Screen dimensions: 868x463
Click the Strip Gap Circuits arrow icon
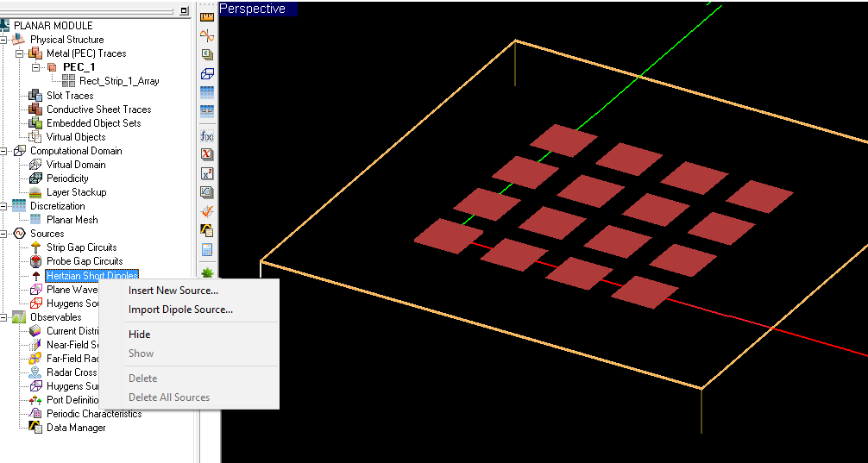click(x=36, y=247)
